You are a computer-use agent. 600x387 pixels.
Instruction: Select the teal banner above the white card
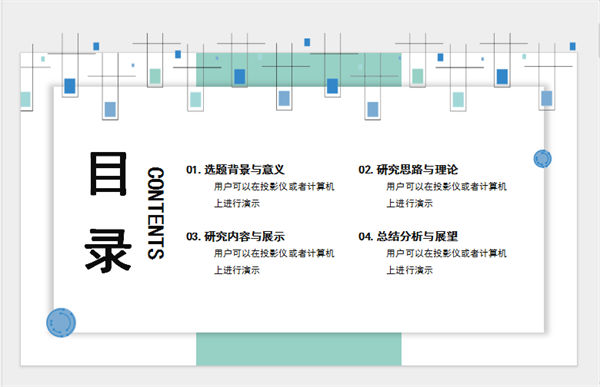(x=299, y=70)
